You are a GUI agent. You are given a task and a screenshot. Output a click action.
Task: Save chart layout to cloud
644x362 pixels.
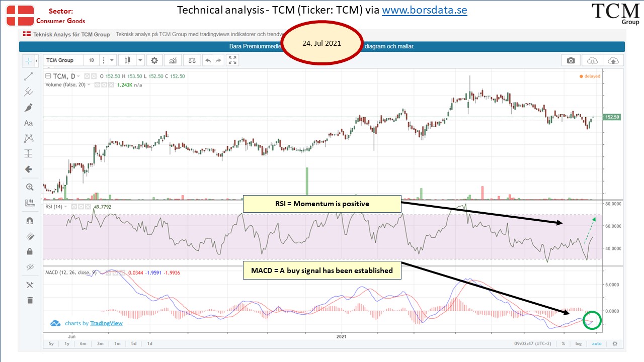click(x=613, y=60)
